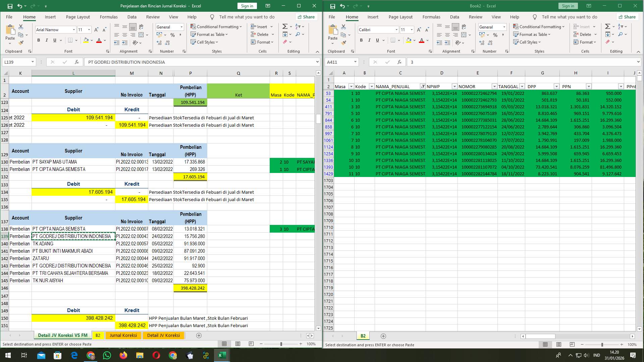Toggle bold formatting on selected cell
644x362 pixels.
tap(38, 40)
